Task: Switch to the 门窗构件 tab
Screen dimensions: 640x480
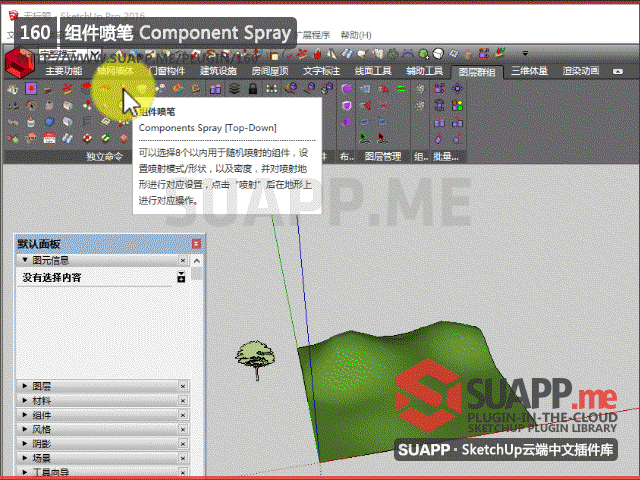Action: (x=167, y=71)
